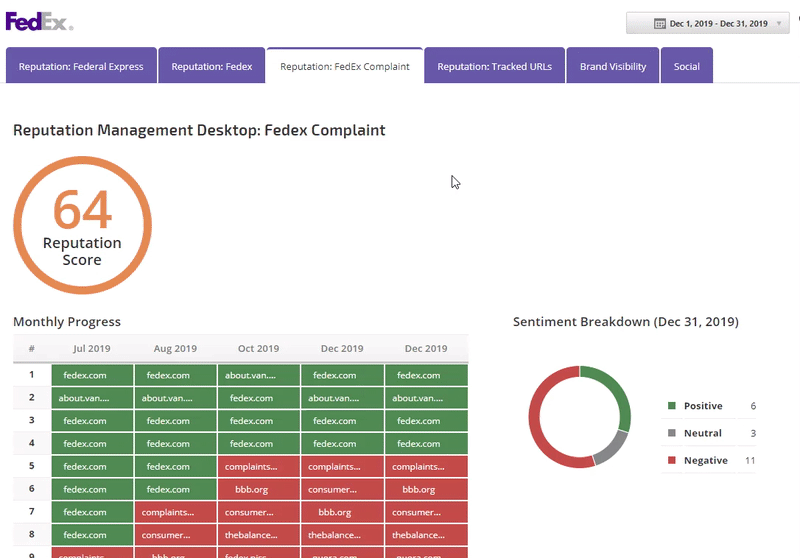The width and height of the screenshot is (800, 558).
Task: Open the Brand Visibility tab
Action: [x=613, y=66]
